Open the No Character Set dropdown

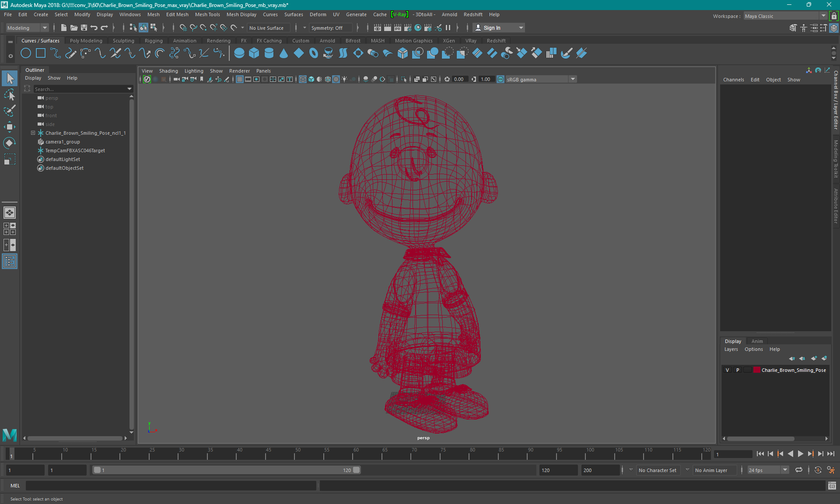(x=658, y=470)
